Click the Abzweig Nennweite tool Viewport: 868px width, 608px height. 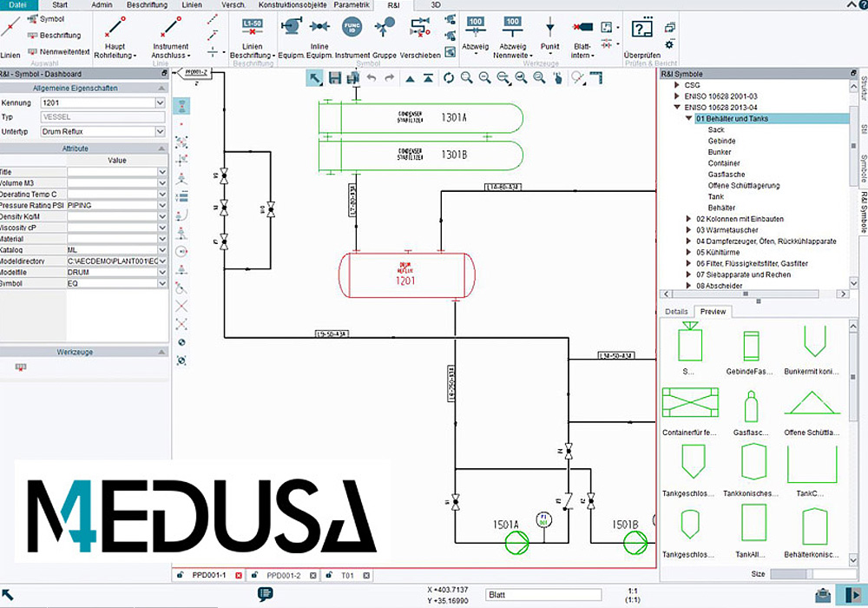[x=513, y=36]
